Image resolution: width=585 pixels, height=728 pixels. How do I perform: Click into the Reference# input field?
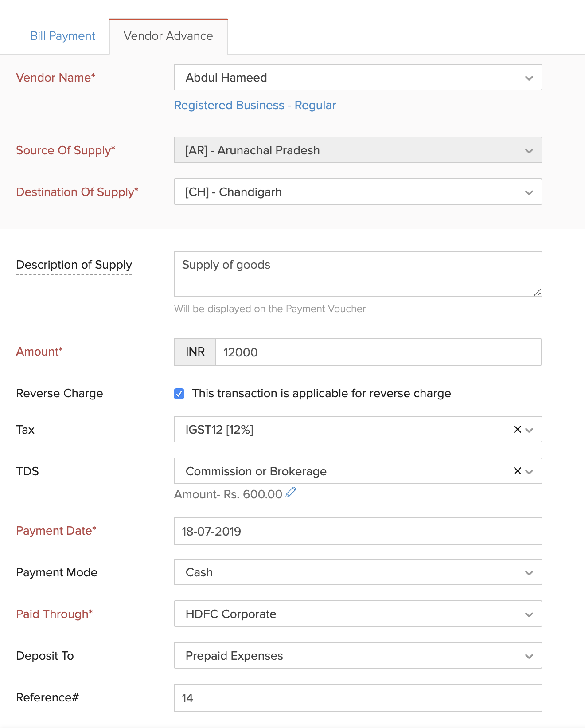(x=358, y=698)
